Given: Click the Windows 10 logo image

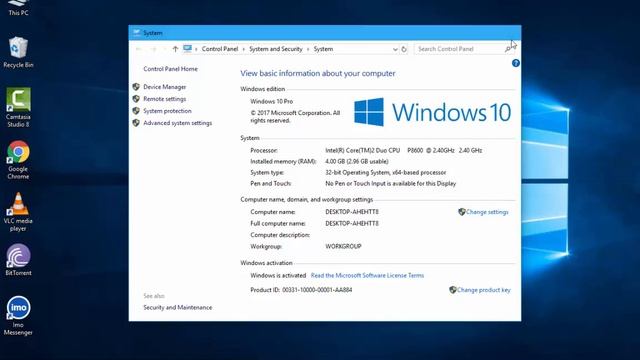Looking at the screenshot, I should [432, 112].
